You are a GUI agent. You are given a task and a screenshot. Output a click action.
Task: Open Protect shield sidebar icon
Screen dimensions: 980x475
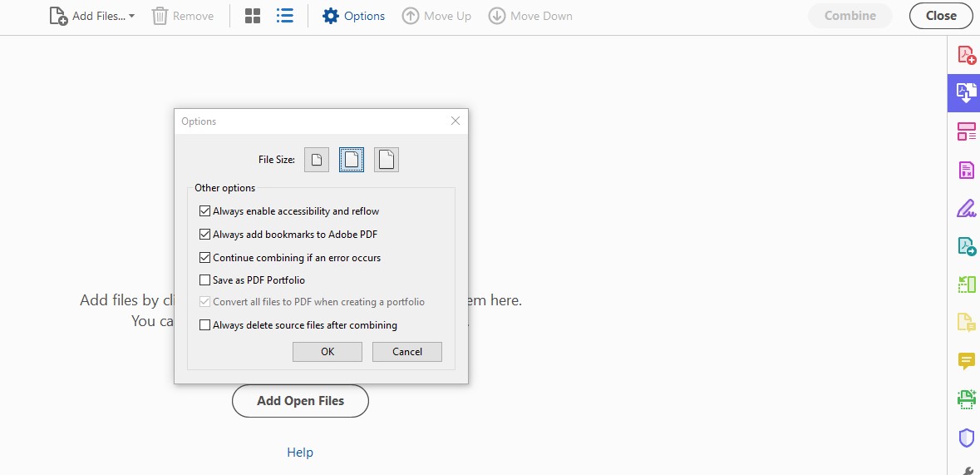[x=967, y=438]
